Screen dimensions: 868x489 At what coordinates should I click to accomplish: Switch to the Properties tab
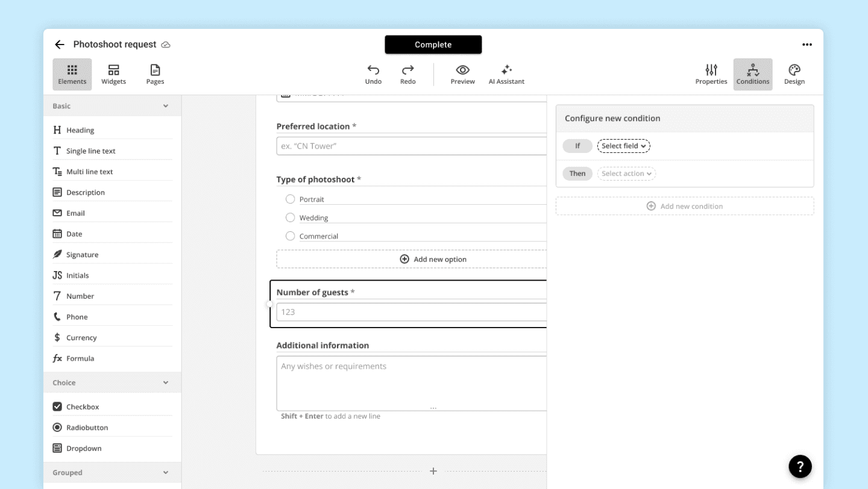pos(711,75)
